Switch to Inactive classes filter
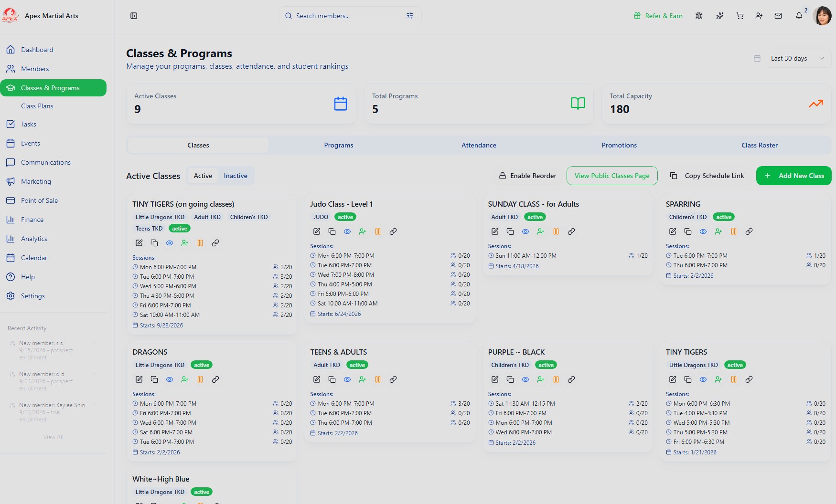Image resolution: width=836 pixels, height=504 pixels. pos(236,176)
